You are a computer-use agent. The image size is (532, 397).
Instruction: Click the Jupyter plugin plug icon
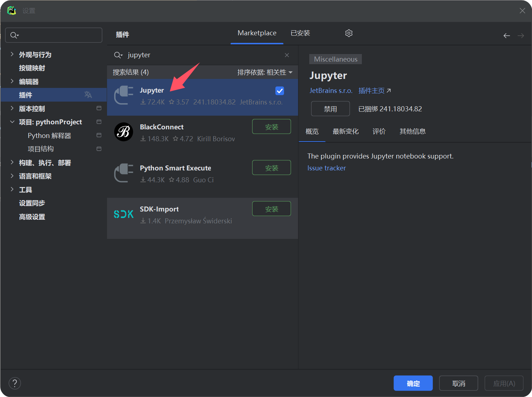[124, 95]
